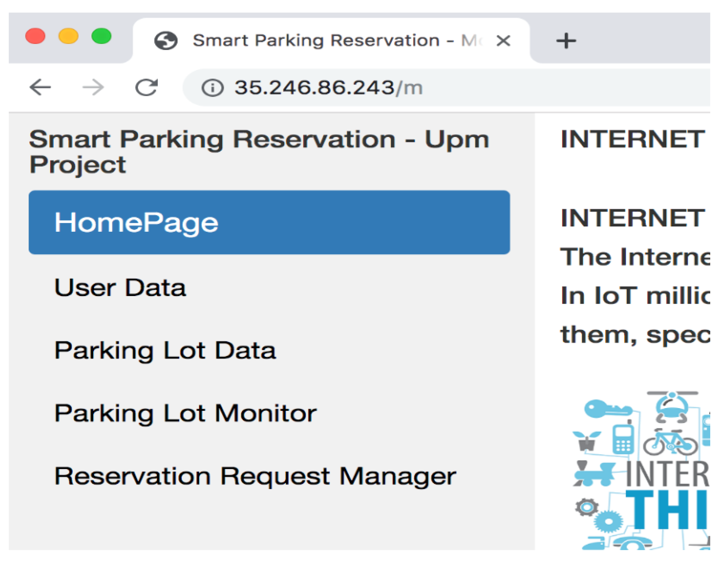Click the green fullscreen window button

[101, 36]
